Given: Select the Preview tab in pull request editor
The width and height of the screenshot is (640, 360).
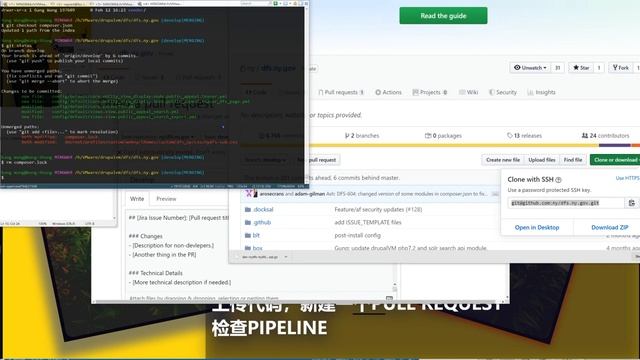Looking at the screenshot, I should tap(166, 199).
